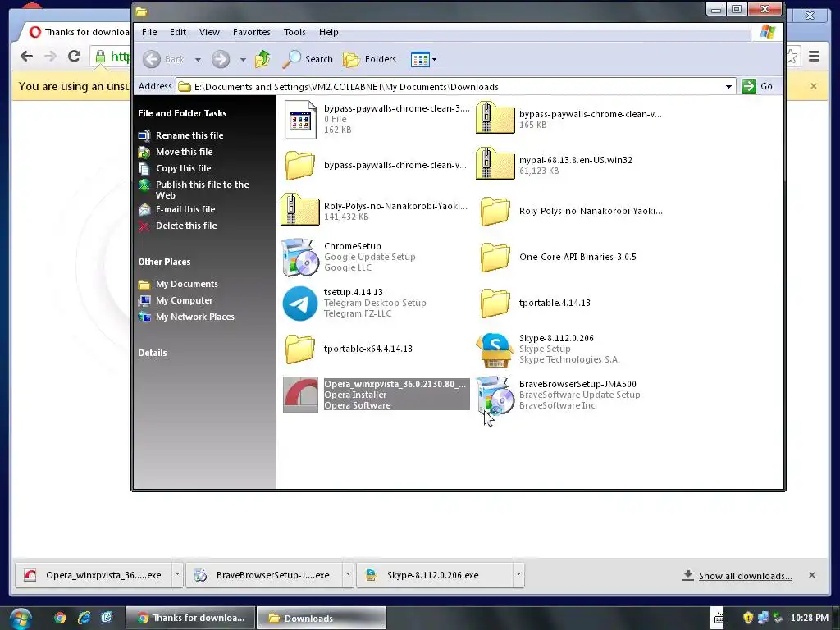Open the Edit menu
This screenshot has height=630, width=840.
click(178, 32)
